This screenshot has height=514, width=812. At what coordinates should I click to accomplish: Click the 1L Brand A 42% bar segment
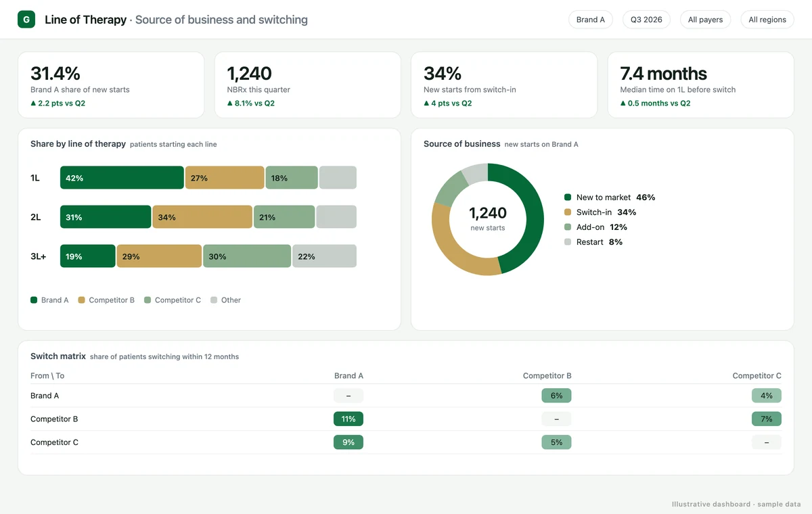(x=122, y=178)
